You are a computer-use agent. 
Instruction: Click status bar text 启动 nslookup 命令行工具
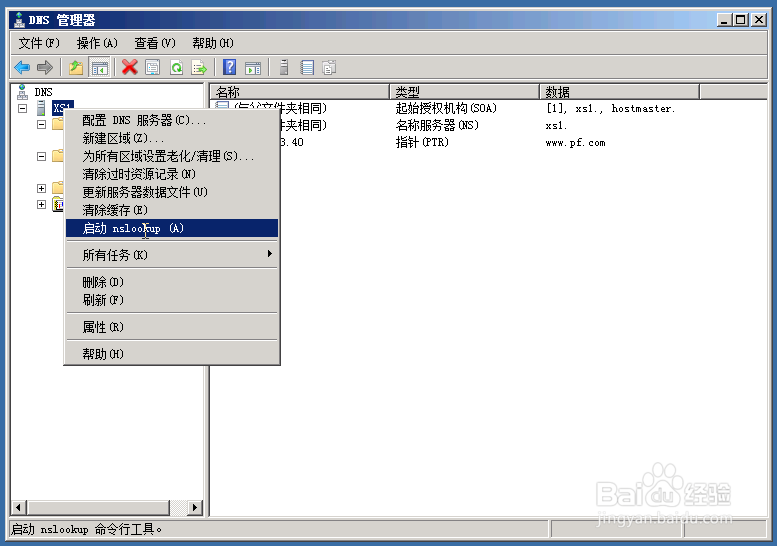(86, 530)
